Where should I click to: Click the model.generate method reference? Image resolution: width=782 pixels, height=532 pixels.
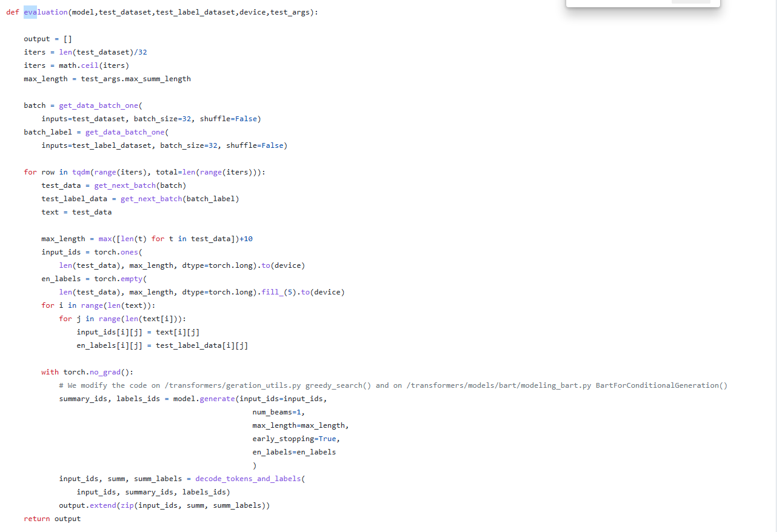[x=217, y=398]
